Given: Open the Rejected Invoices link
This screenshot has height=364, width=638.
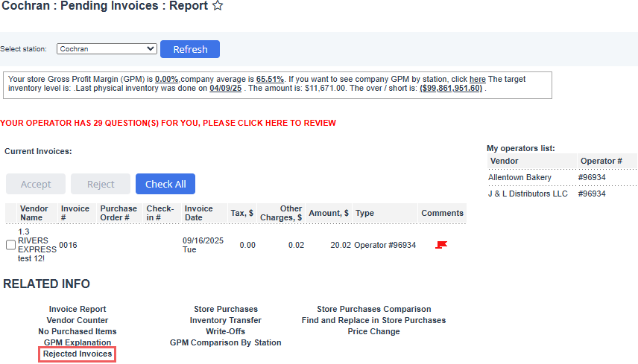Looking at the screenshot, I should point(78,354).
